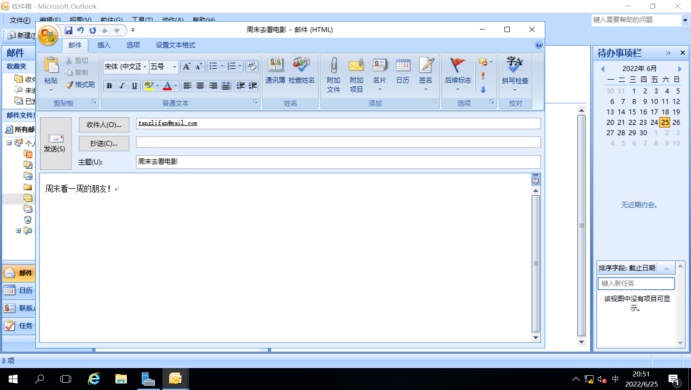691x390 pixels.
Task: Customize the quick access toolbar
Action: tap(133, 30)
